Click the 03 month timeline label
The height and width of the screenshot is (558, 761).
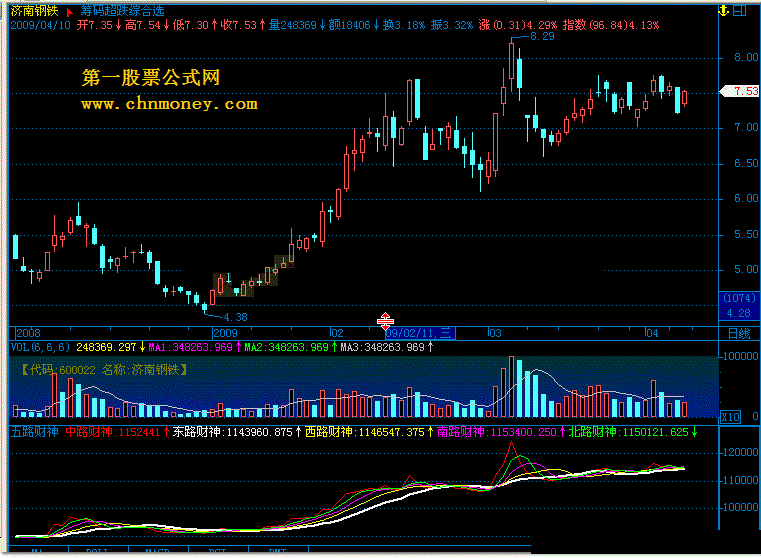495,333
